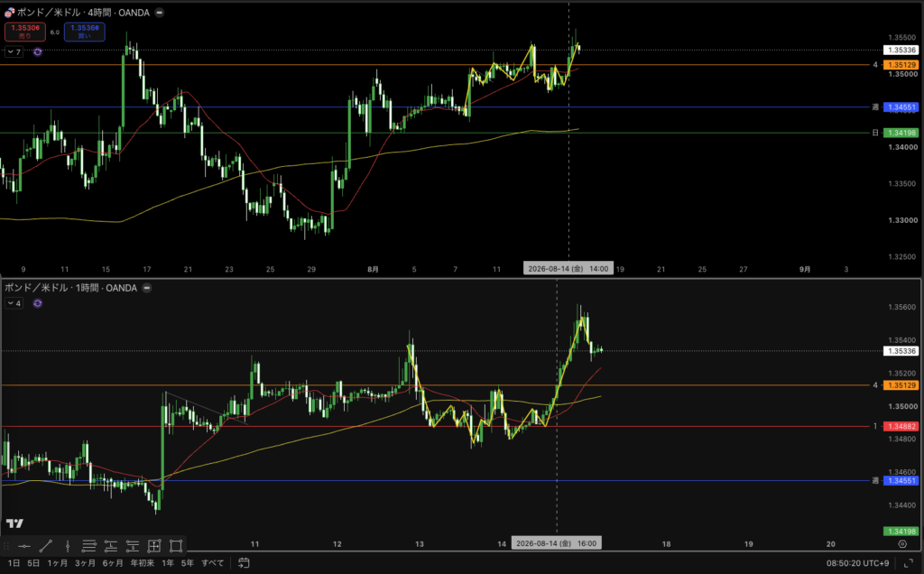Toggle fullscreen icon at bottom right
Image resolution: width=924 pixels, height=574 pixels.
(908, 563)
